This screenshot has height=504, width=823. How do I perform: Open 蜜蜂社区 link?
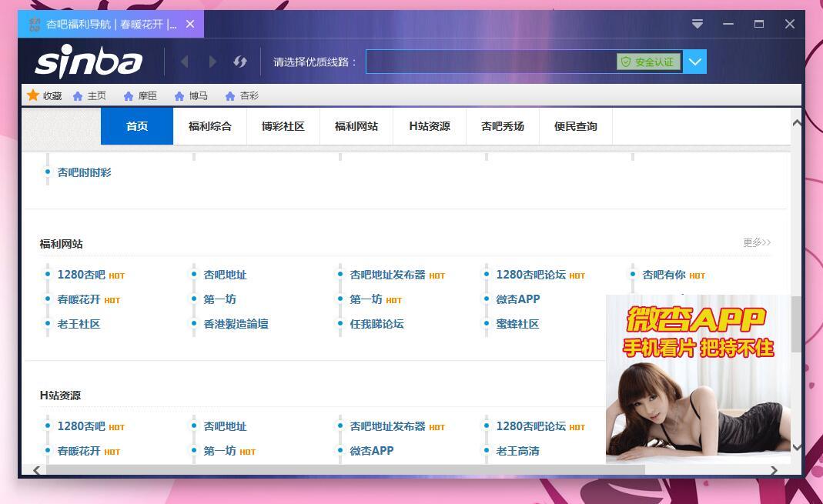(x=517, y=324)
